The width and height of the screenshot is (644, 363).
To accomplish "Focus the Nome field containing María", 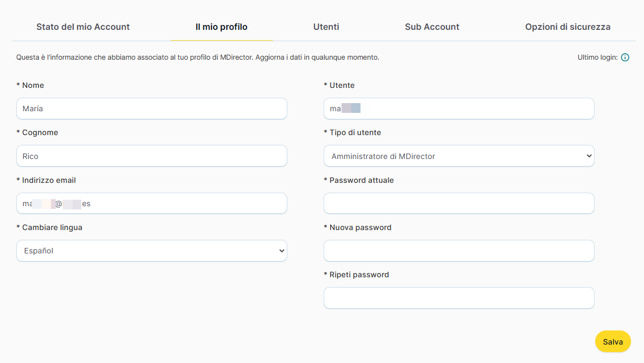I will [x=151, y=109].
